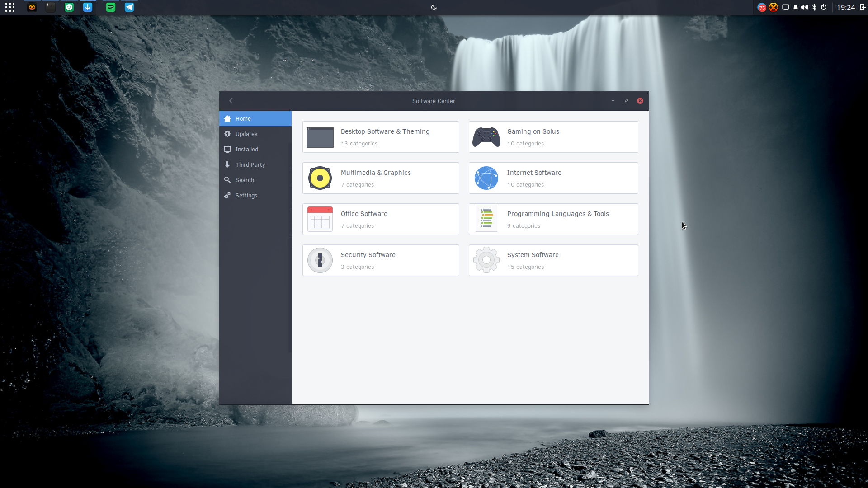Click the calendar Office Software icon
This screenshot has width=868, height=488.
click(x=320, y=219)
